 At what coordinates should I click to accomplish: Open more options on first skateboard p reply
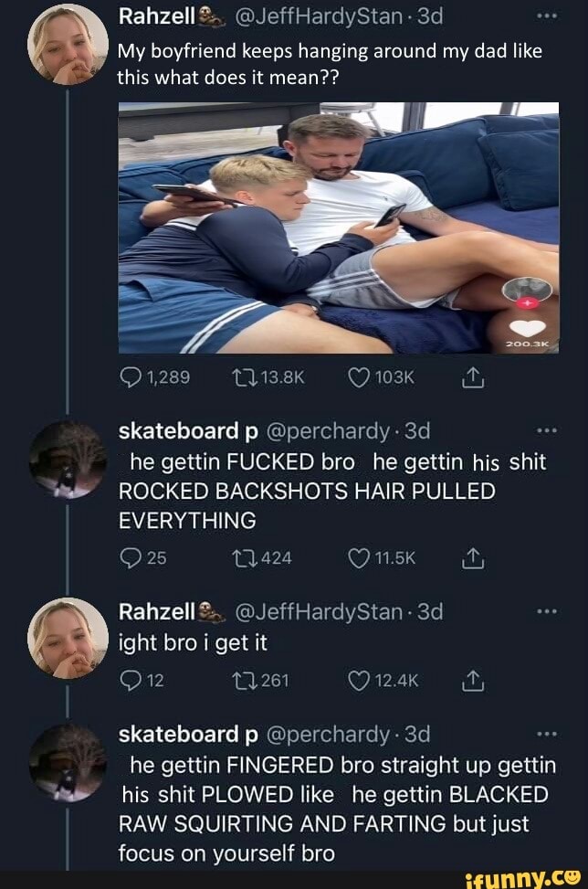point(547,431)
